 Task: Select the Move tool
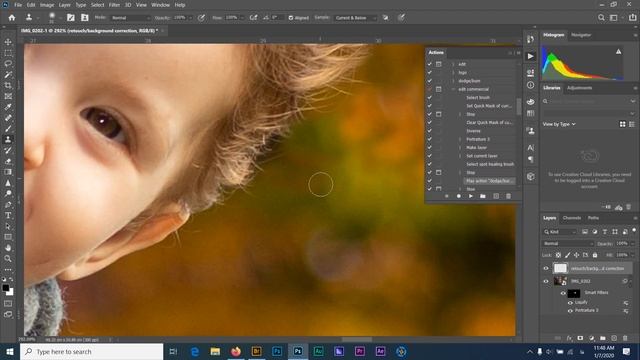coord(8,42)
